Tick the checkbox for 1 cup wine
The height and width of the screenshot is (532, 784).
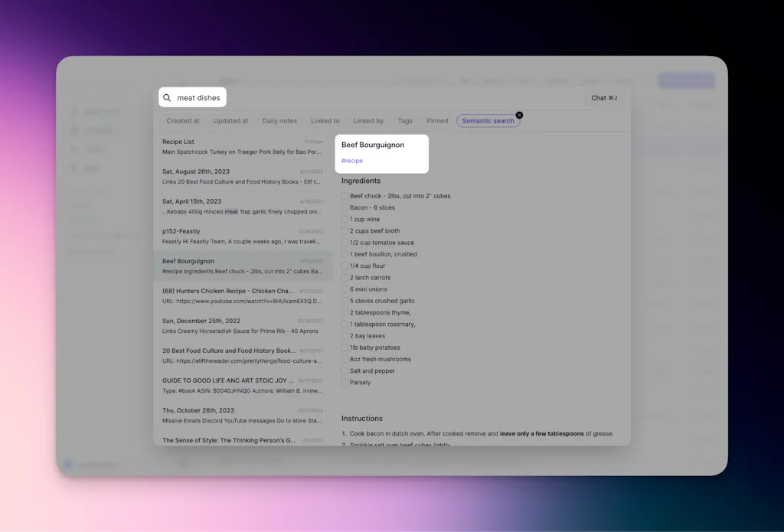(x=345, y=219)
